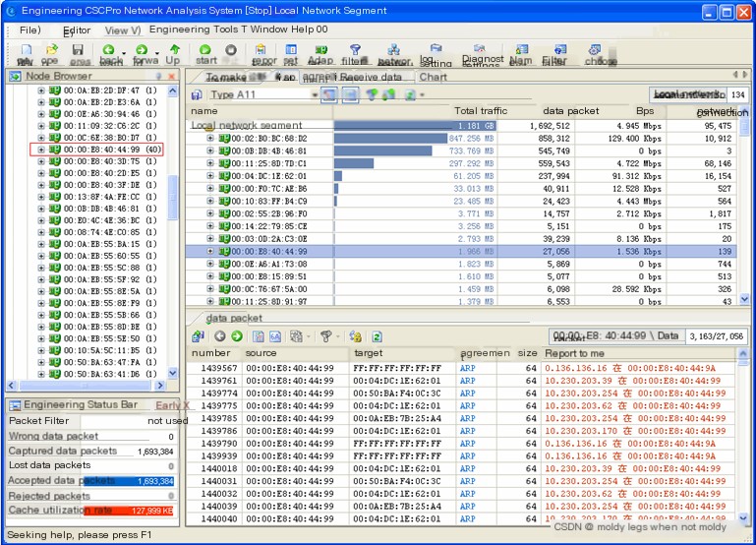
Task: Go back with the green back arrow
Action: pyautogui.click(x=108, y=49)
